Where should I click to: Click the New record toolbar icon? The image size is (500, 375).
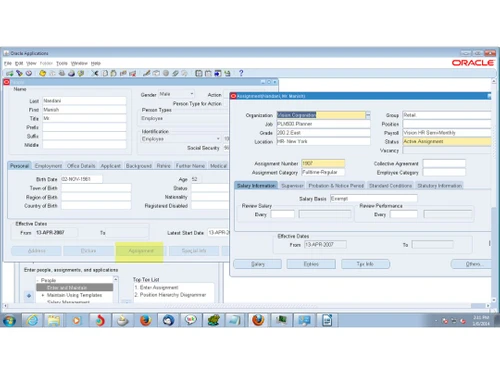point(9,73)
